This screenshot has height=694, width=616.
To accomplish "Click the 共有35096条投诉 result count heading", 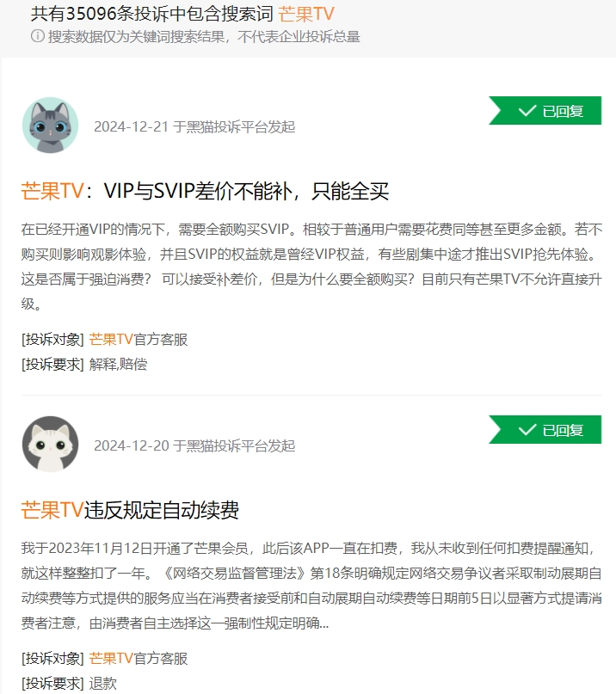I will 152,14.
